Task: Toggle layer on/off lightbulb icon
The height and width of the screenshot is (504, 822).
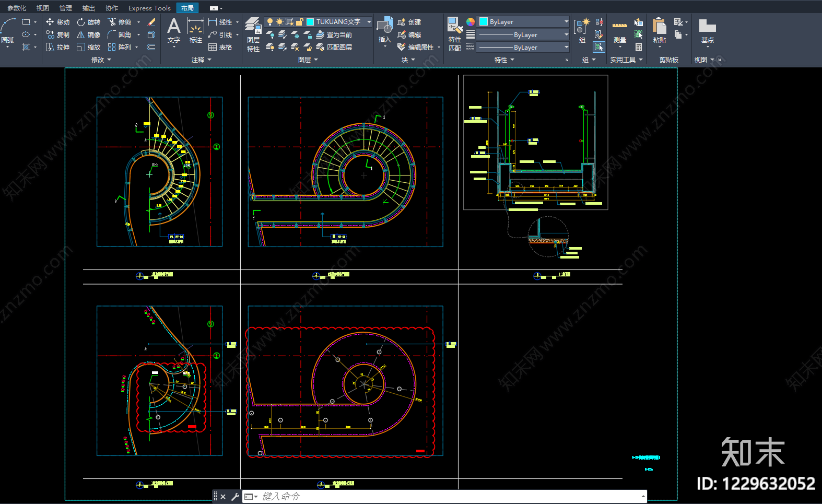Action: [x=270, y=22]
